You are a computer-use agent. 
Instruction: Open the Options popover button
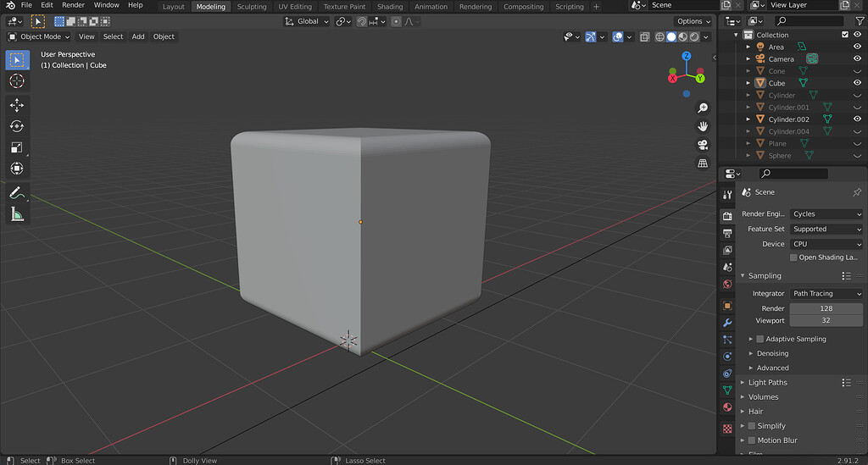pos(693,21)
